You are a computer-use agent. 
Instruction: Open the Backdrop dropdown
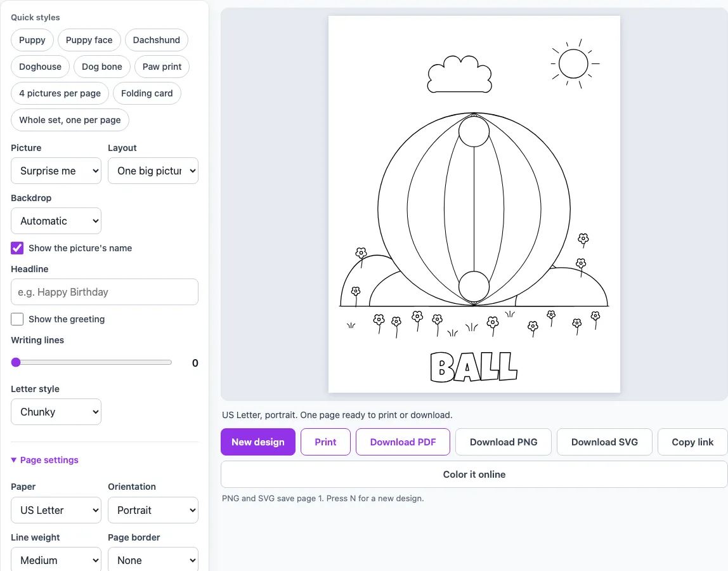(56, 221)
